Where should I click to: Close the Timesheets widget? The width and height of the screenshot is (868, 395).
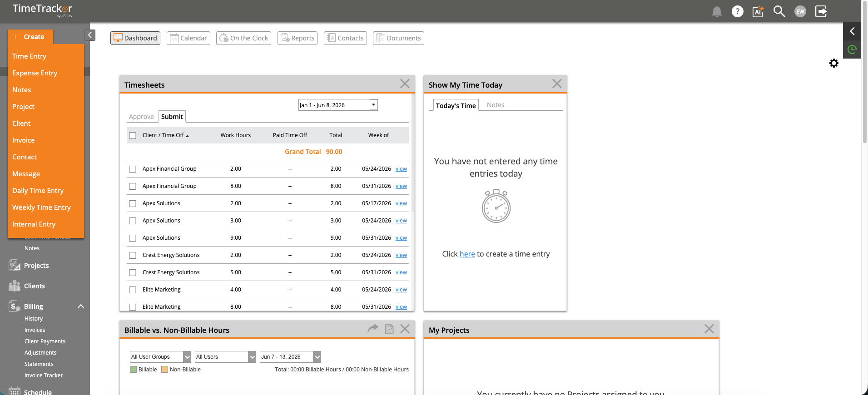point(405,84)
